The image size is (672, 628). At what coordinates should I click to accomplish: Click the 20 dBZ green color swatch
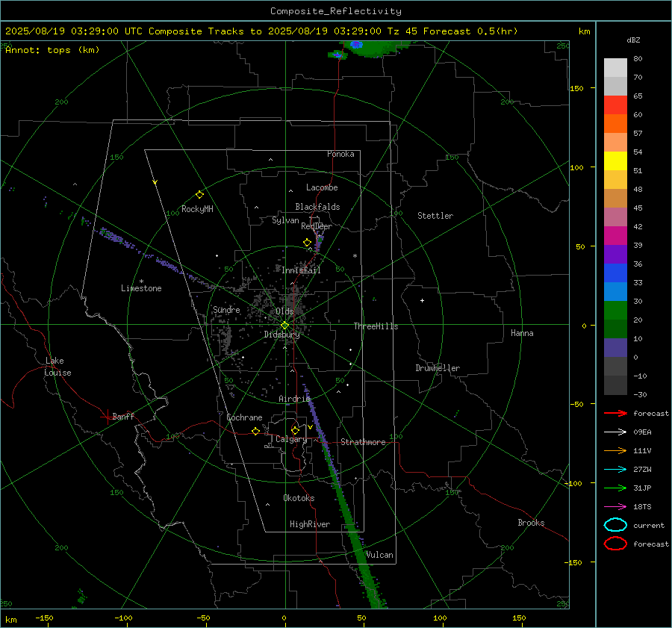(615, 311)
